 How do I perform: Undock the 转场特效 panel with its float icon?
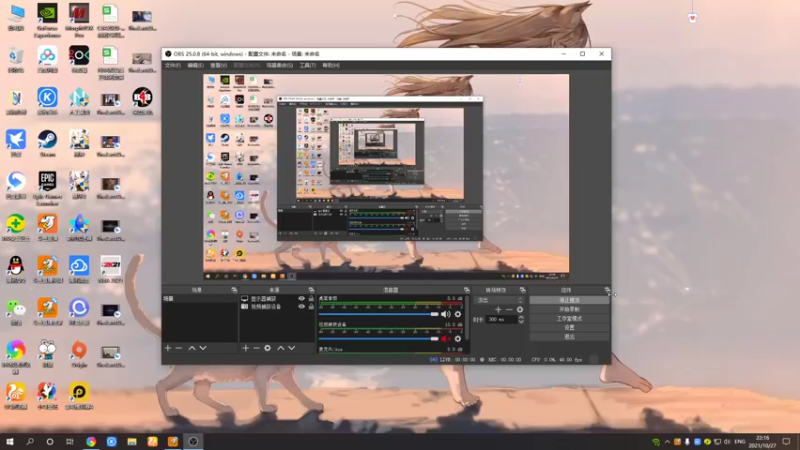click(x=522, y=290)
